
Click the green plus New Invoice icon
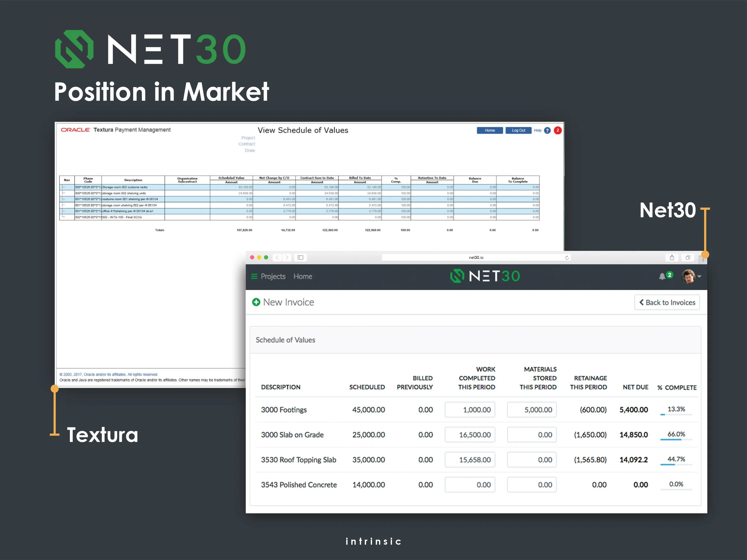256,302
